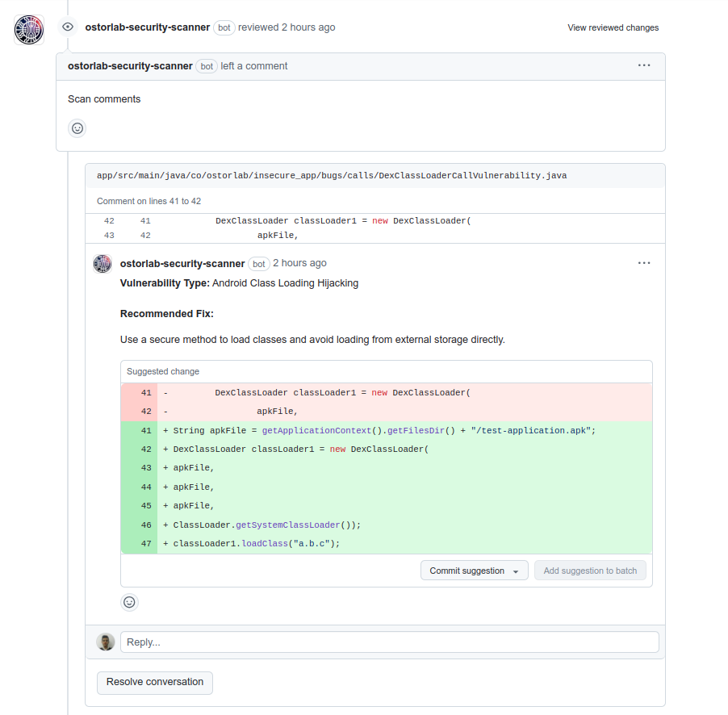
Task: Click Add suggestion to batch button
Action: [x=590, y=571]
